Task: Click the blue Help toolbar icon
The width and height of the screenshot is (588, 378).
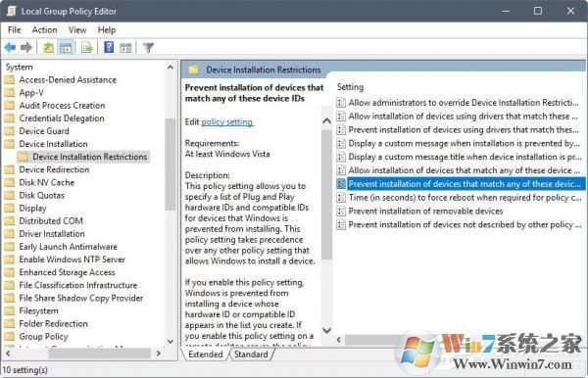Action: pos(109,47)
